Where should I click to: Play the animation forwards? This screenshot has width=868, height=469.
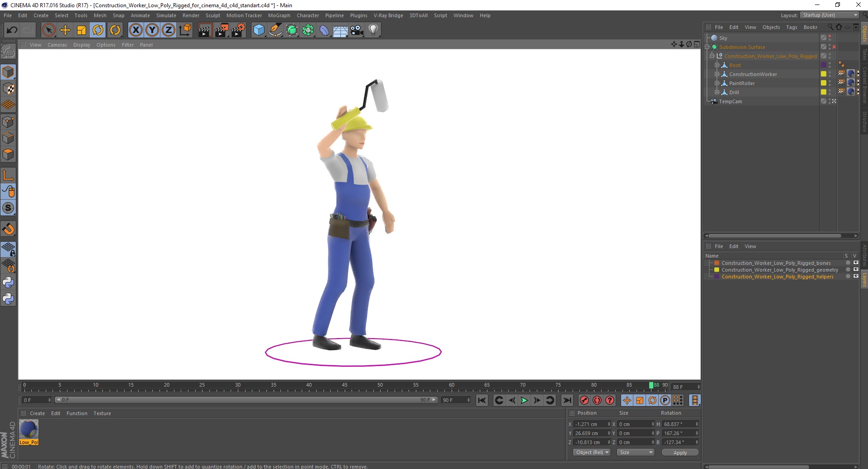[524, 400]
